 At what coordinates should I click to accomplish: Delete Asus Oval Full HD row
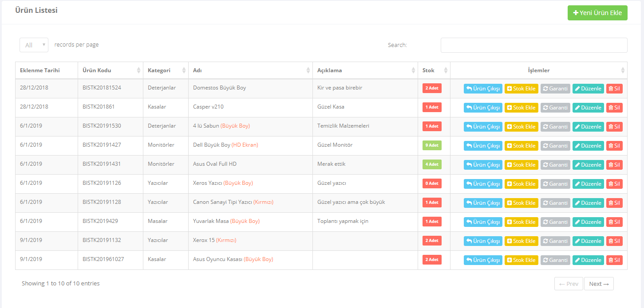click(614, 165)
